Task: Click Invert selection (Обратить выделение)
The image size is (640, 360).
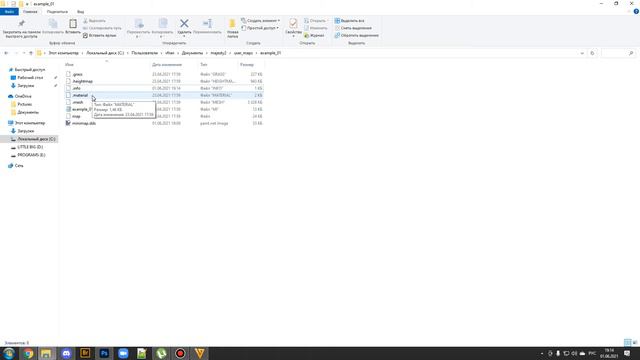Action: point(356,36)
